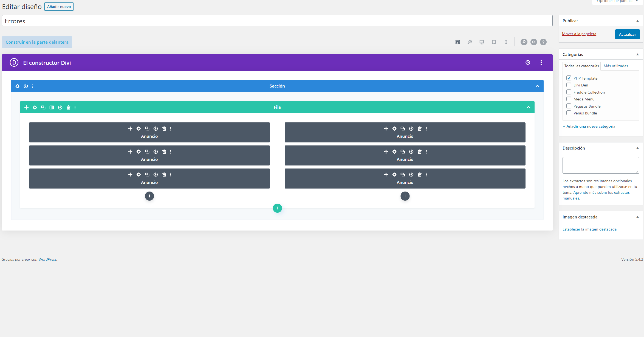Open Sección more options dots

[32, 86]
